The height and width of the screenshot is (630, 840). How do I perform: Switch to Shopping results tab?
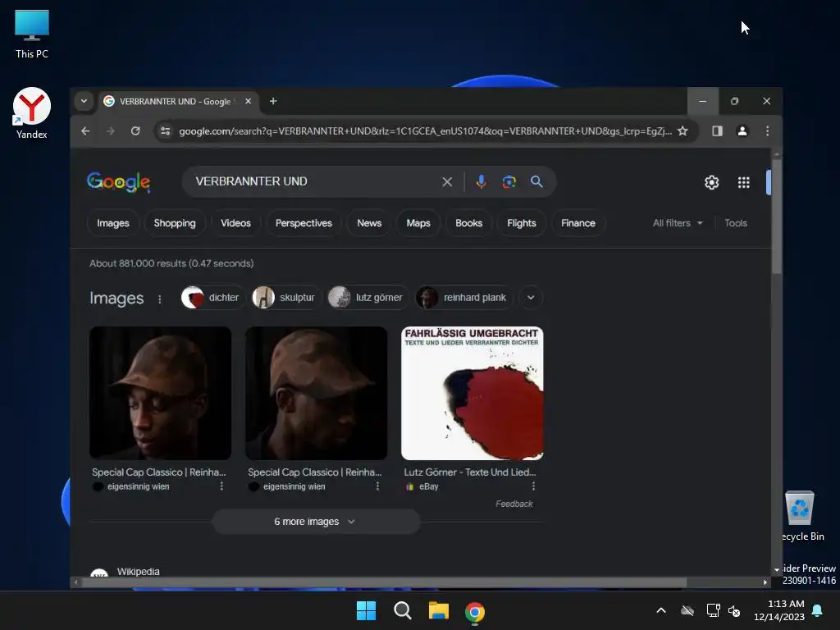175,223
